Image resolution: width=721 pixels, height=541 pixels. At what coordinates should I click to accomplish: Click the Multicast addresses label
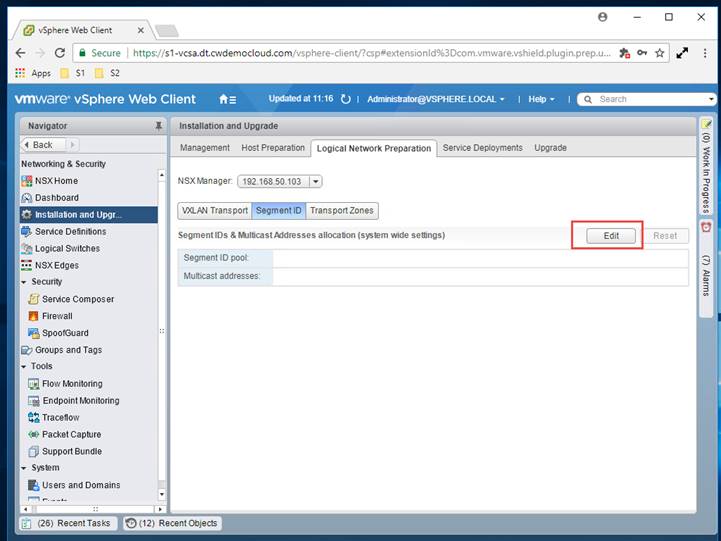click(222, 276)
